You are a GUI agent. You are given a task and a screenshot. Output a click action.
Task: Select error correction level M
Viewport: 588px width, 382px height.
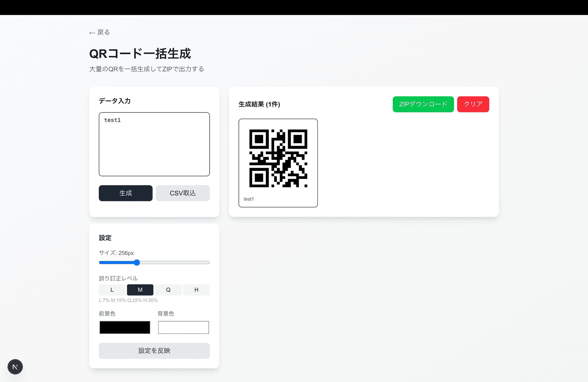[140, 290]
